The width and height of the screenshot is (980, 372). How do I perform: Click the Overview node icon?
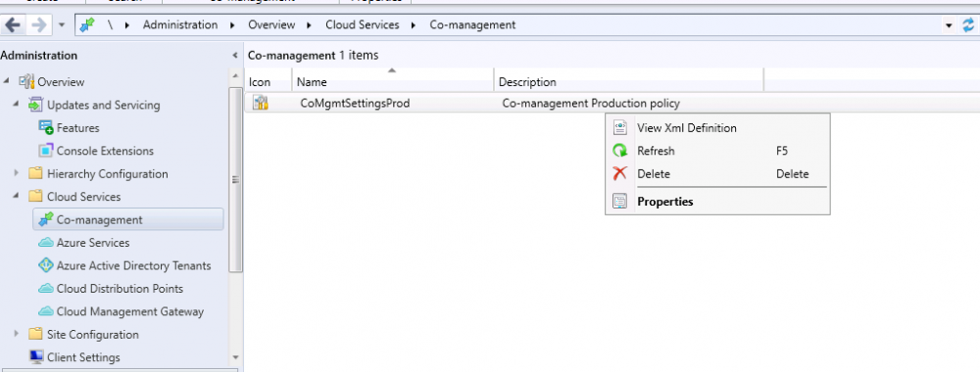pos(26,82)
